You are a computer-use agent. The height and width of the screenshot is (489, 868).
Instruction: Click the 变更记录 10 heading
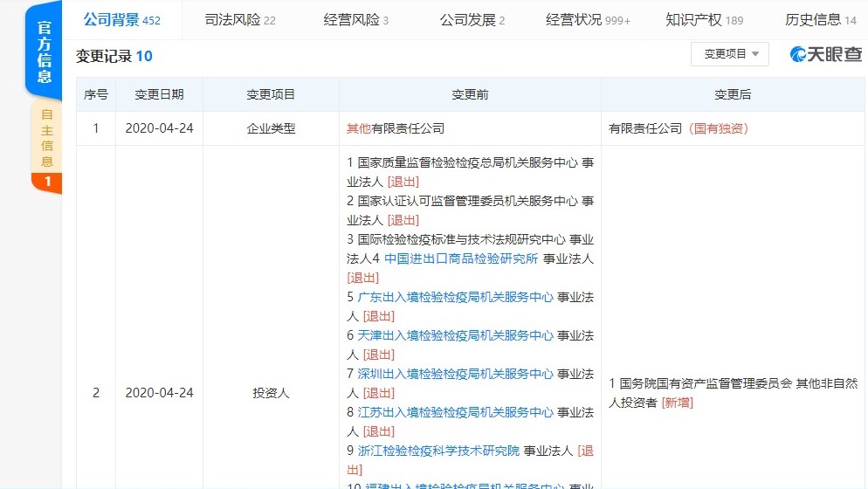114,56
